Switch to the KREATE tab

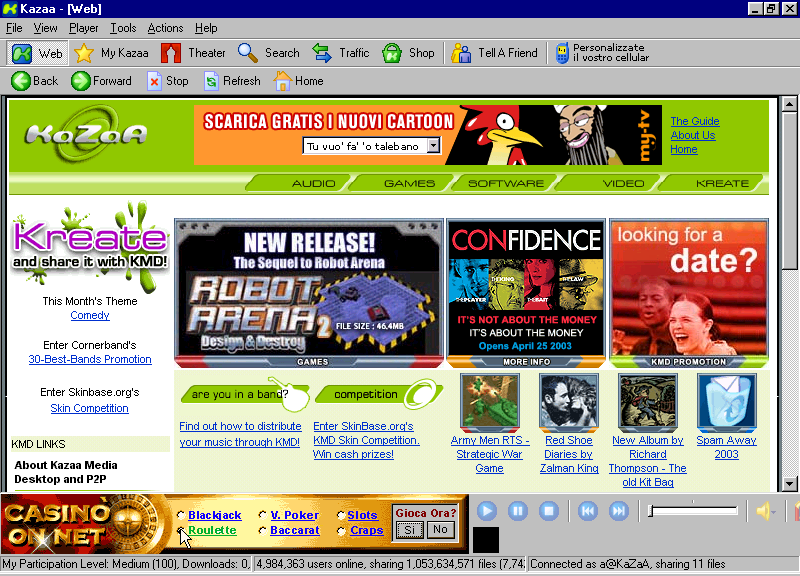(712, 183)
